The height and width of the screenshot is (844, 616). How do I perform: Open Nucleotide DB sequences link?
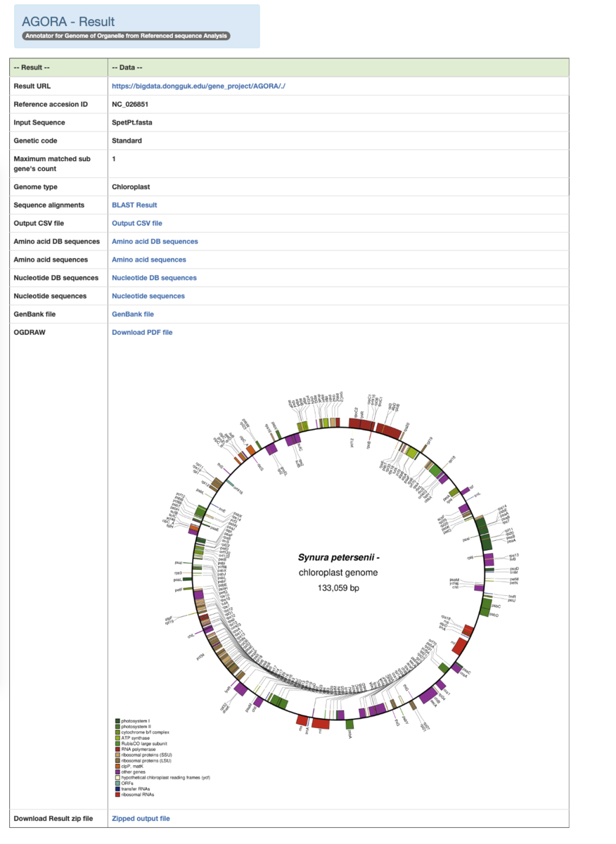[x=154, y=278]
